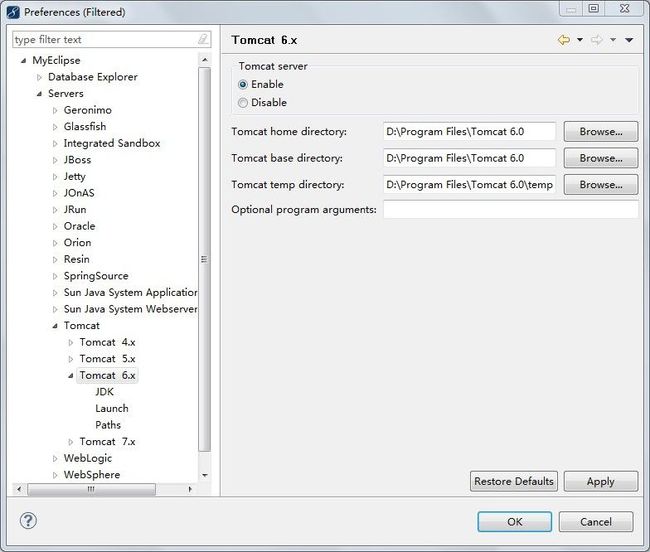
Task: Select Sun Java System Application item
Action: tap(131, 292)
